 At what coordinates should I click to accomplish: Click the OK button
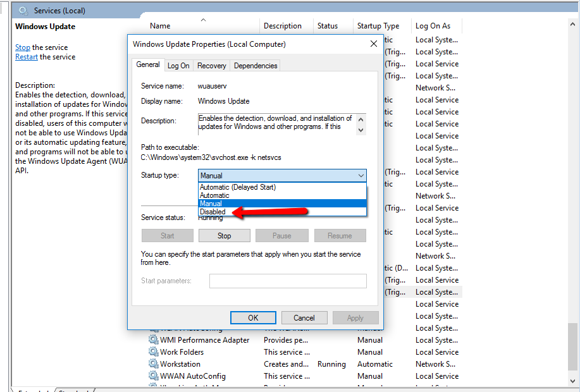253,317
